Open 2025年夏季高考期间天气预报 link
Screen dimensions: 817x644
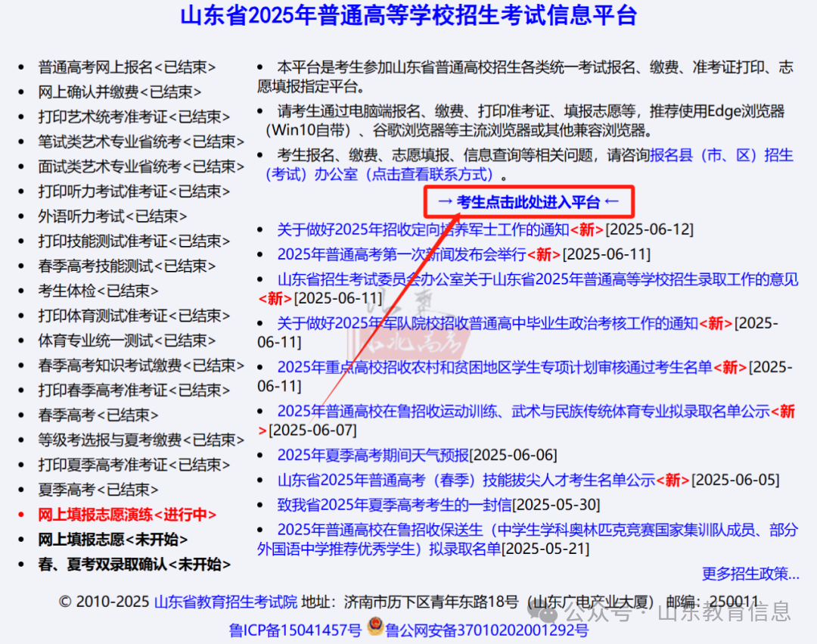pos(373,455)
